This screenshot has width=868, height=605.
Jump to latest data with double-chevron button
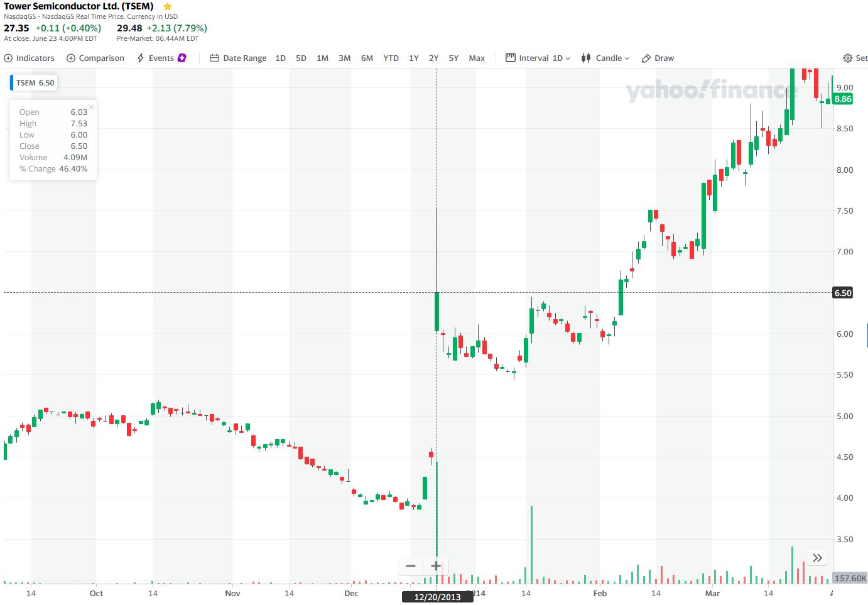pos(817,558)
